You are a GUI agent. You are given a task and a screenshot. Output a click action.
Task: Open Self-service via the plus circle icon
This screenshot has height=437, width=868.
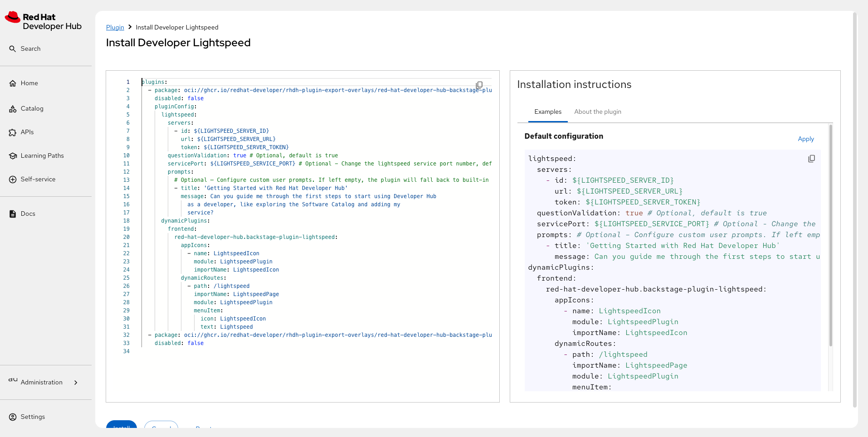coord(13,180)
